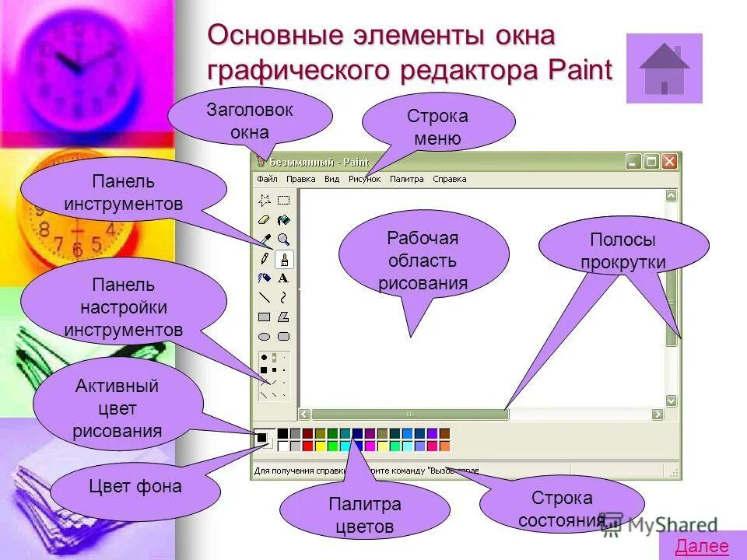Click the vertical scrollbar up arrow
This screenshot has width=747, height=560.
click(672, 195)
